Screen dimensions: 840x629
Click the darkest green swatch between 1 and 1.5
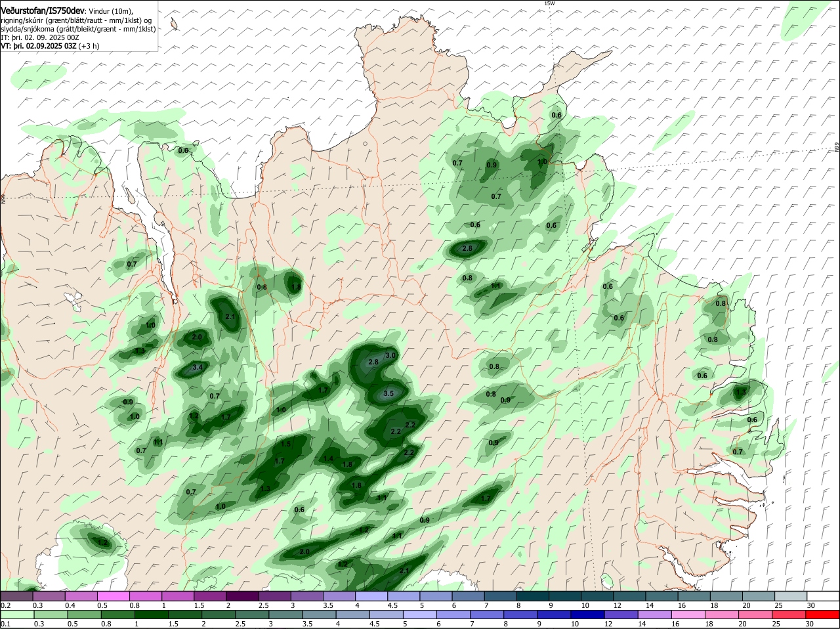(150, 614)
